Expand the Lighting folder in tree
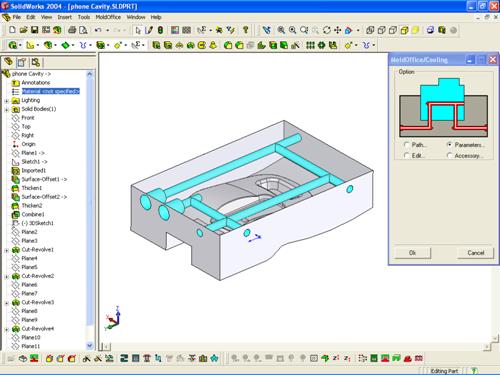 (6, 101)
